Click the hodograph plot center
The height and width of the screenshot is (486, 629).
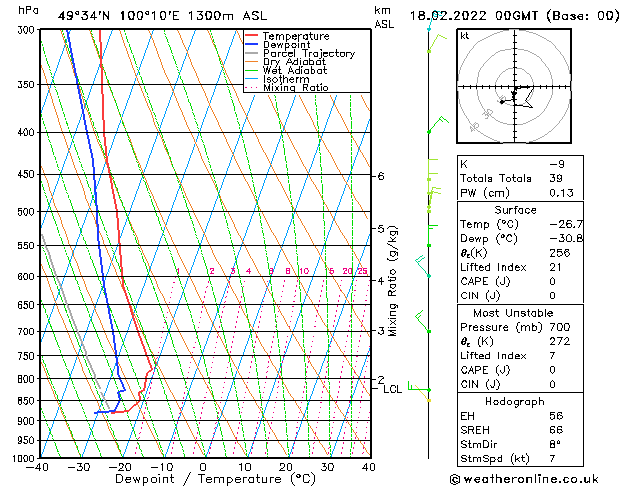[515, 87]
